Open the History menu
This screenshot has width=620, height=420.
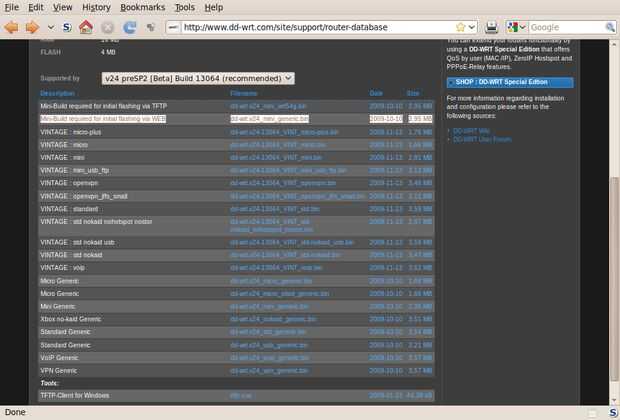pos(96,8)
